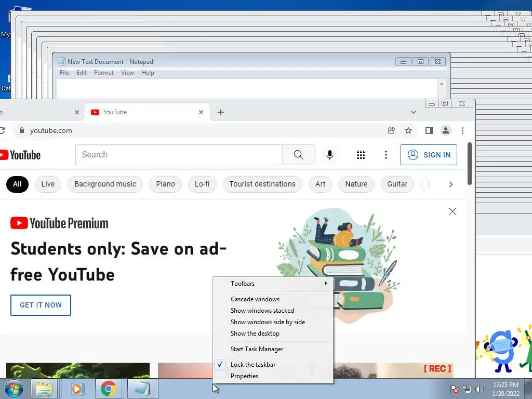Bookmark this tab with star icon

coord(408,130)
